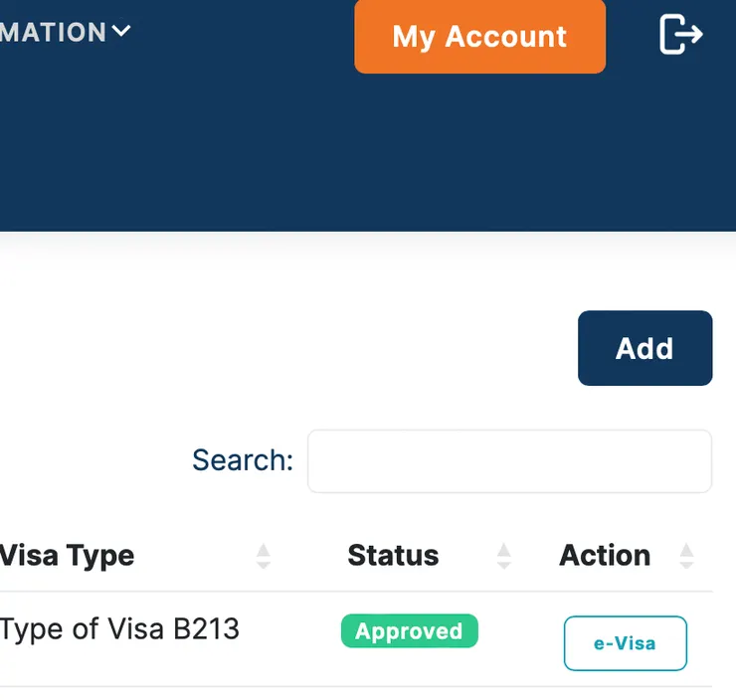Click the Action header label
The width and height of the screenshot is (736, 700).
[605, 556]
